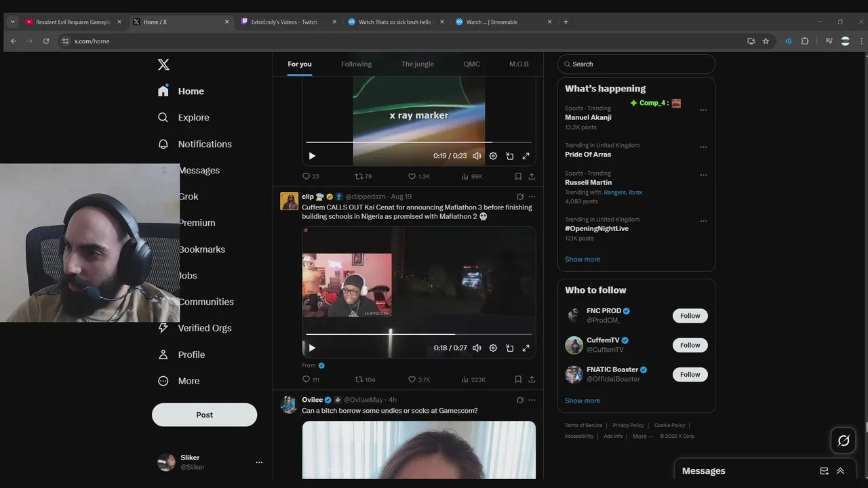The height and width of the screenshot is (488, 868).
Task: Share the x ray marker post
Action: click(532, 176)
